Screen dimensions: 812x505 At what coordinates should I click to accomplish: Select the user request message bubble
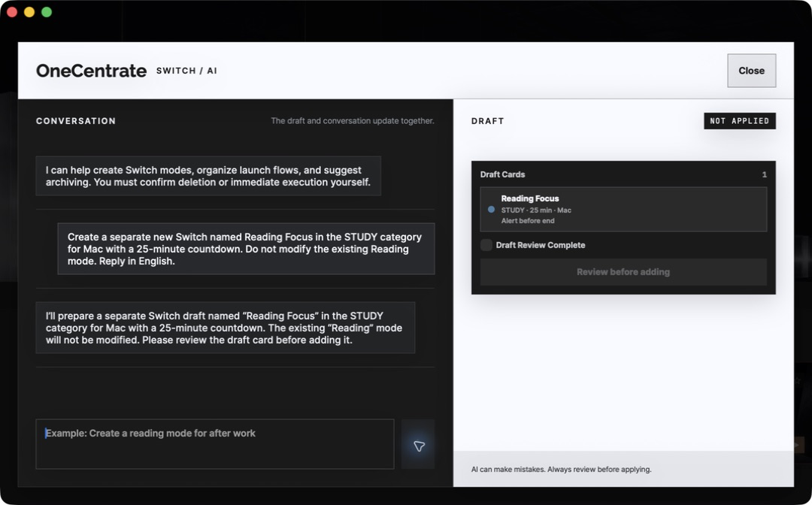pos(246,249)
